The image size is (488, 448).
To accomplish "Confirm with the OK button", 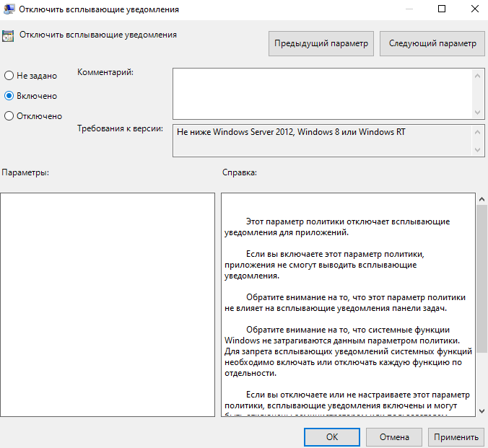I will click(332, 437).
